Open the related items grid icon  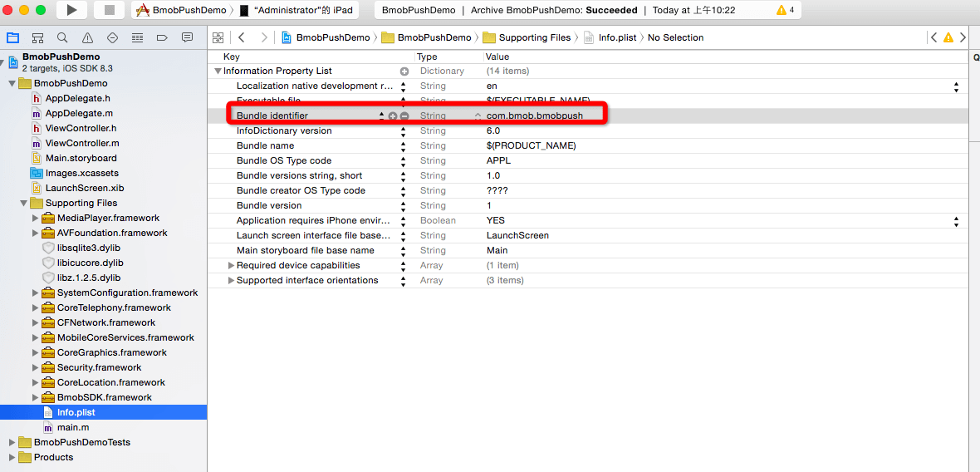[x=218, y=37]
